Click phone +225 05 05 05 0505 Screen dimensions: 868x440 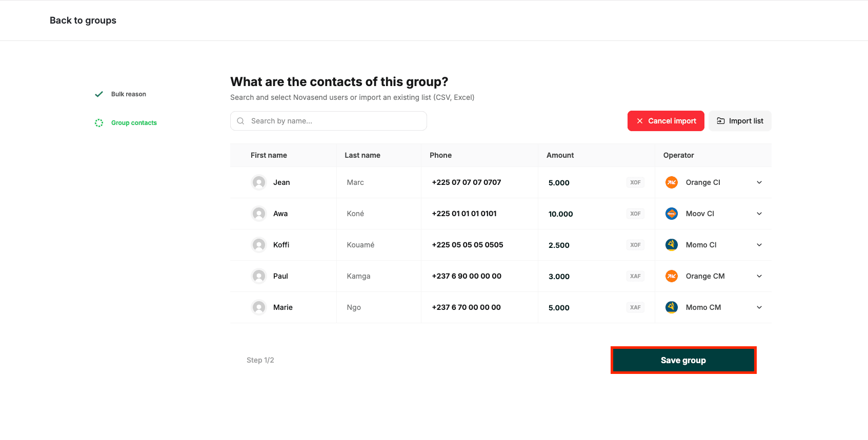coord(468,245)
